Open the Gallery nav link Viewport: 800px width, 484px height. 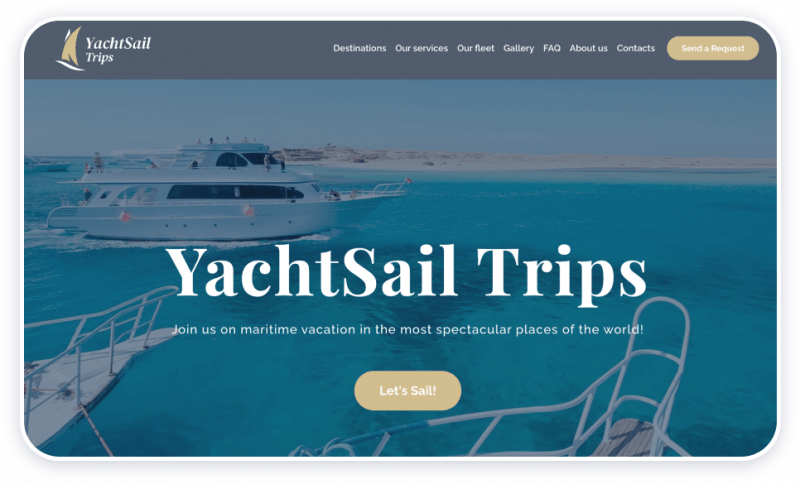click(518, 48)
